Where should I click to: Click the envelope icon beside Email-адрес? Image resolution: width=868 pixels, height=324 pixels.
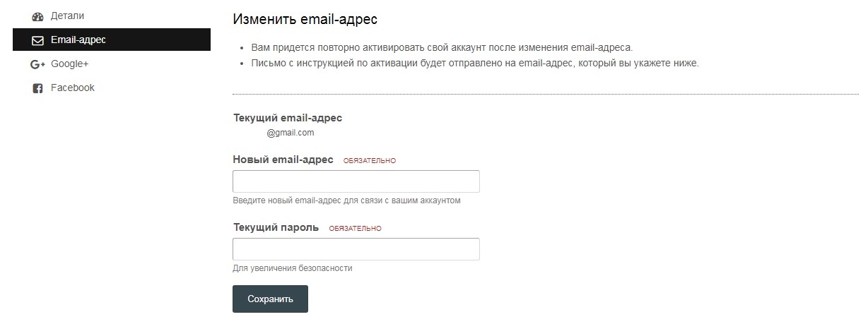38,40
